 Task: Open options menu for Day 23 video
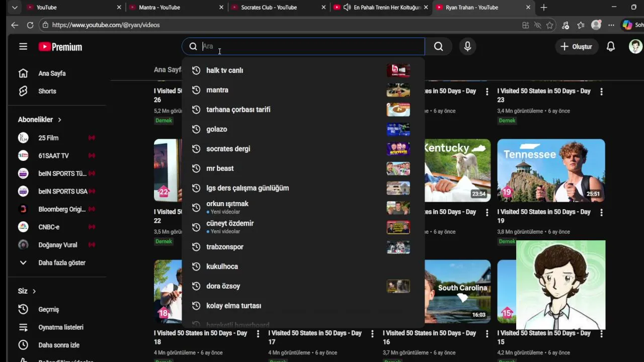click(x=601, y=92)
